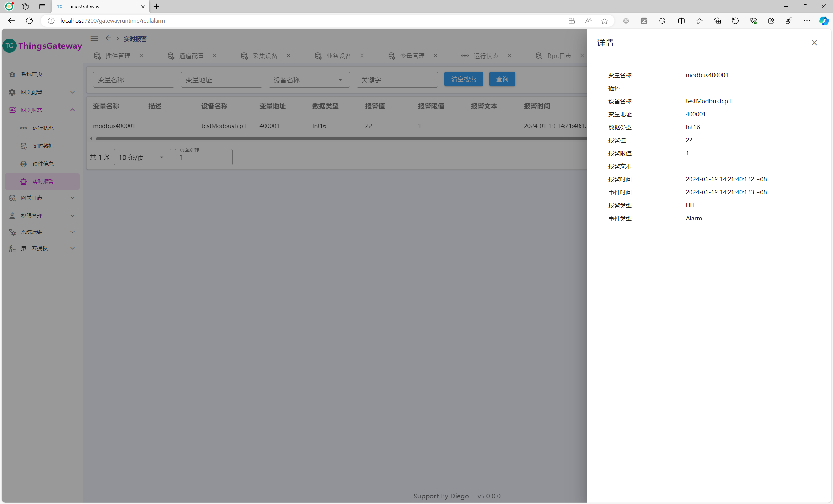Open the 10 条/页 page size dropdown
The height and width of the screenshot is (504, 833).
coord(142,157)
